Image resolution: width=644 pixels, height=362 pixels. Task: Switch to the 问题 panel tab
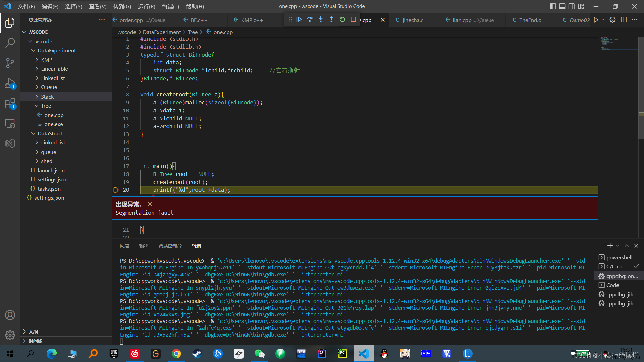pos(125,245)
